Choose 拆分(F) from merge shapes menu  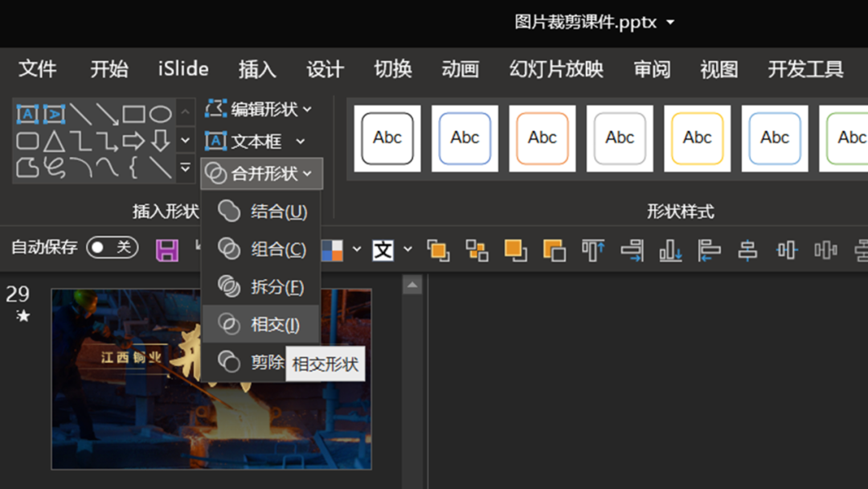point(261,286)
